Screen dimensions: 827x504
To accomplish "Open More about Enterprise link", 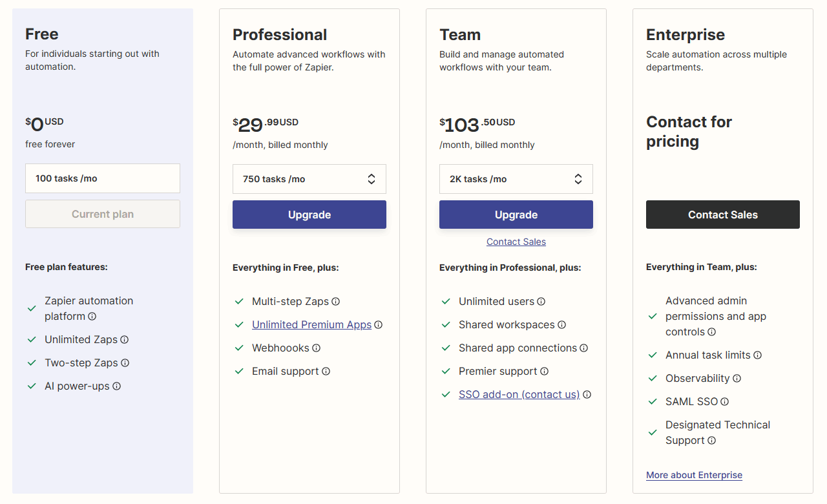I will (x=695, y=475).
